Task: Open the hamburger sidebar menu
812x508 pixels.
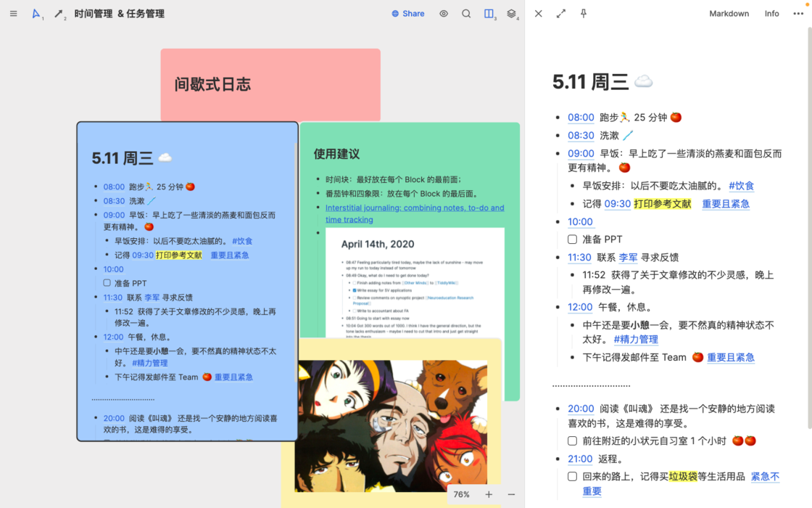Action: point(13,13)
